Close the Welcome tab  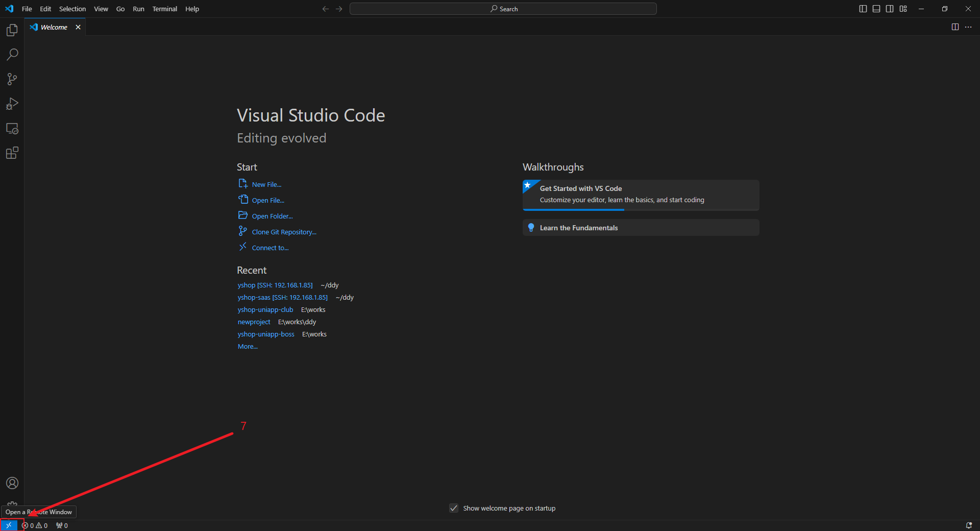click(78, 27)
